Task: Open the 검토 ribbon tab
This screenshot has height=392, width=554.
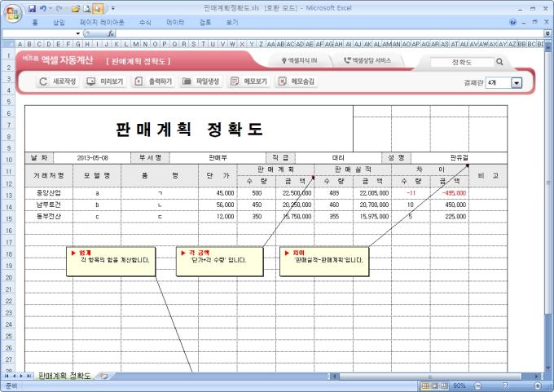Action: (x=205, y=22)
